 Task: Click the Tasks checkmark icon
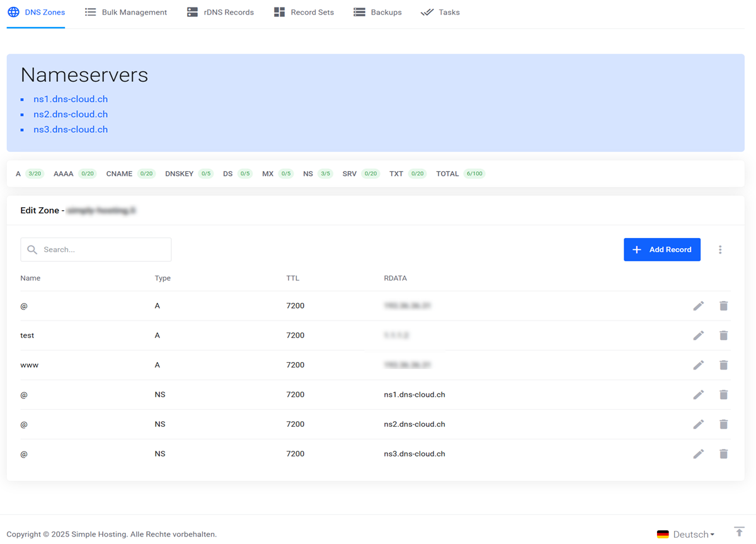click(426, 11)
